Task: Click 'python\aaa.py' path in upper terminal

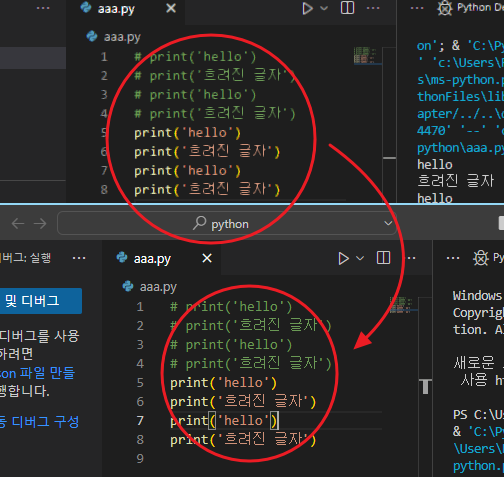Action: (461, 148)
